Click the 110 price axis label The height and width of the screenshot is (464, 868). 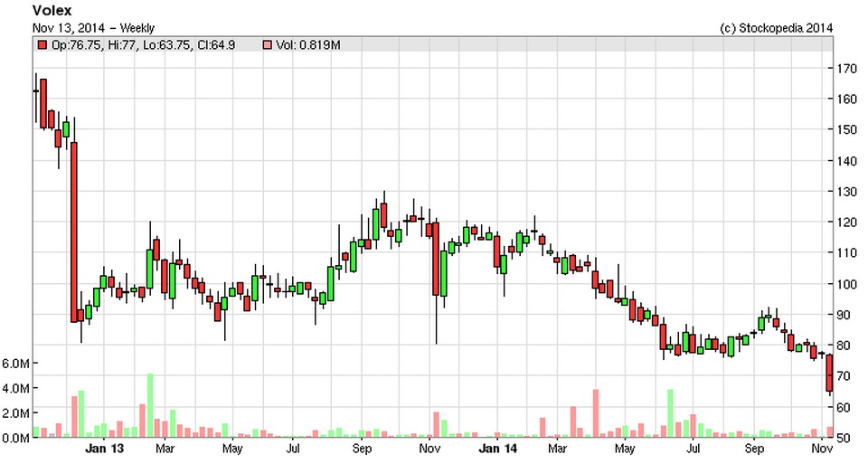(x=847, y=253)
